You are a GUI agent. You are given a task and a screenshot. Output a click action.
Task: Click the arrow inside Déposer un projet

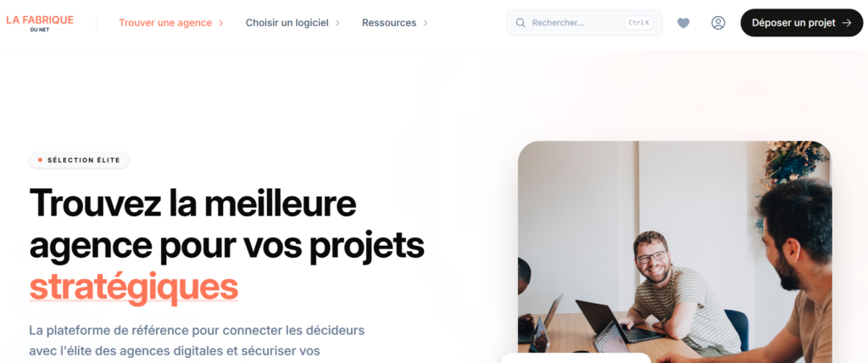pos(847,23)
